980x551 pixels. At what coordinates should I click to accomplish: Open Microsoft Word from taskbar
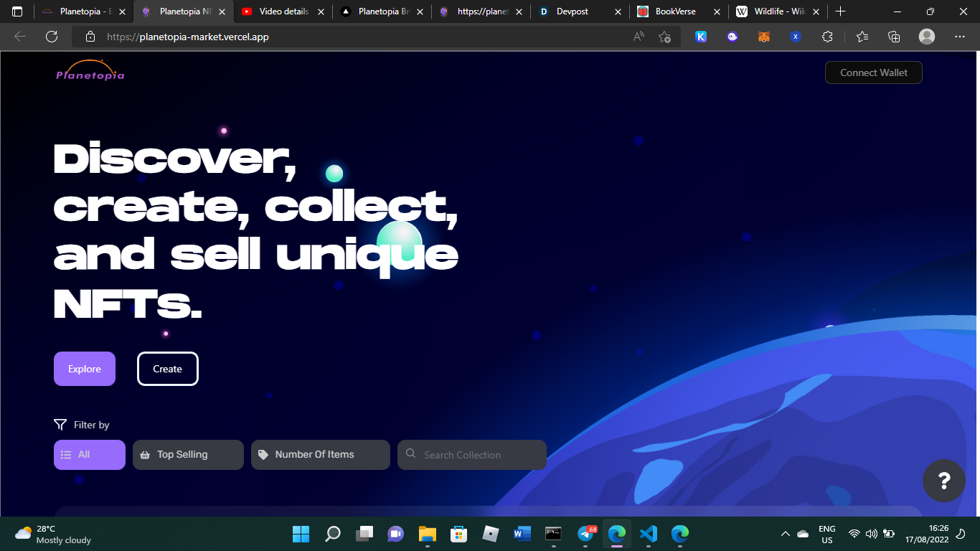point(522,534)
